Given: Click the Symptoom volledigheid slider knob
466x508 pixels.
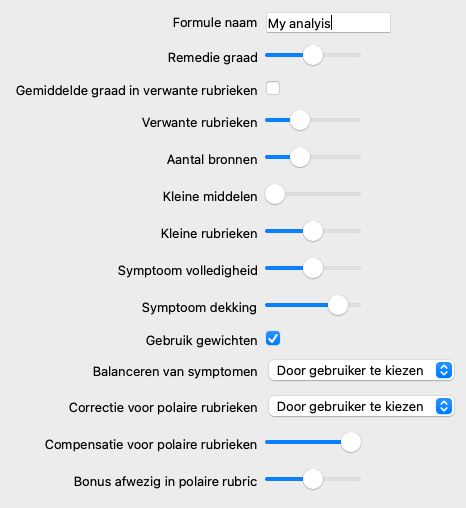Looking at the screenshot, I should [313, 268].
